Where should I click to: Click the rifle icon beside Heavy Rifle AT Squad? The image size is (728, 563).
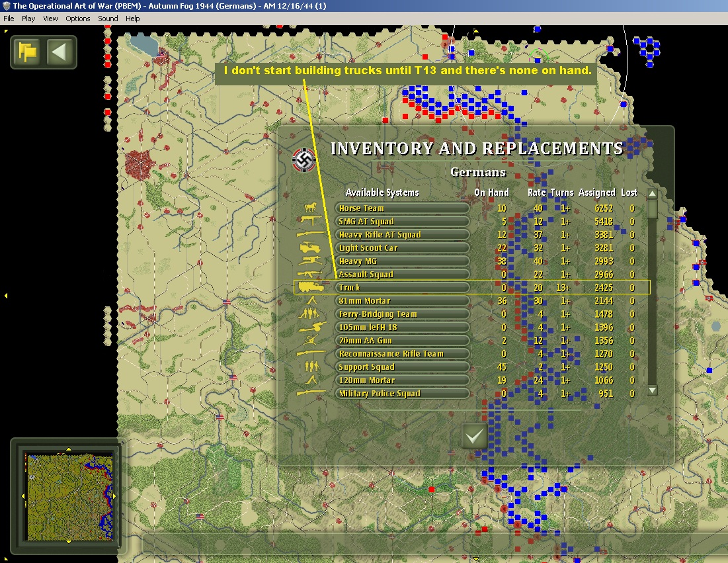coord(311,233)
